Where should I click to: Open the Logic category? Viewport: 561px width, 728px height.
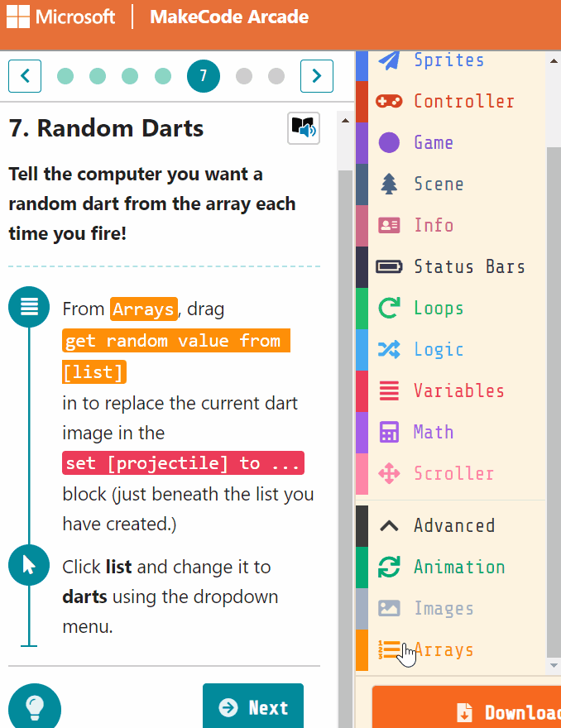point(438,349)
